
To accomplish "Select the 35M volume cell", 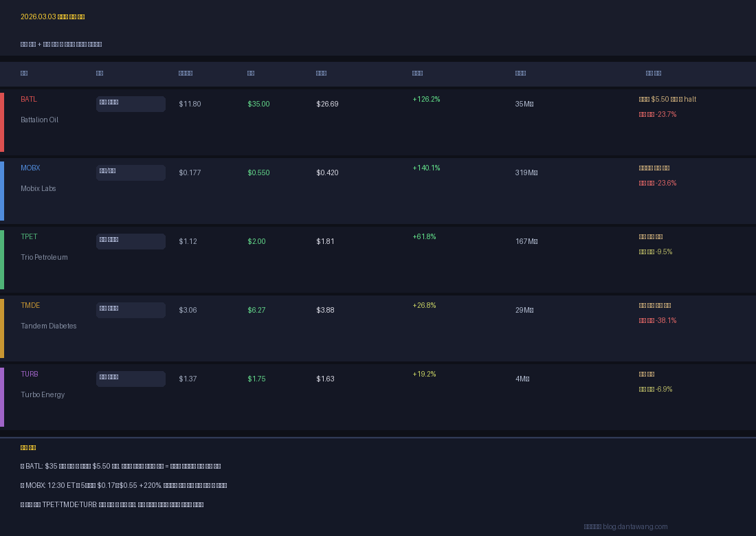I will click(x=524, y=104).
